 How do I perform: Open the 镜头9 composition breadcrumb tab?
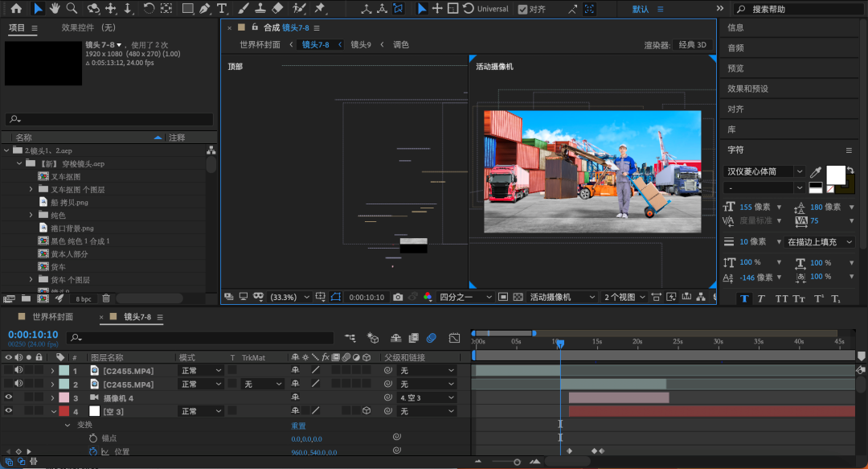[x=360, y=45]
